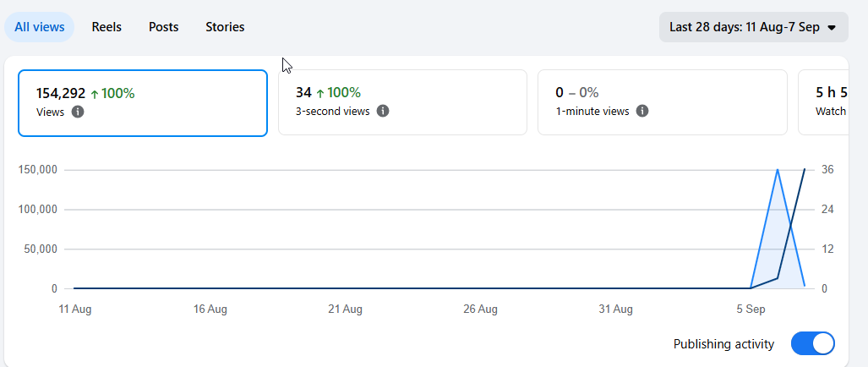Click the green up arrow beside 154,292

click(94, 94)
